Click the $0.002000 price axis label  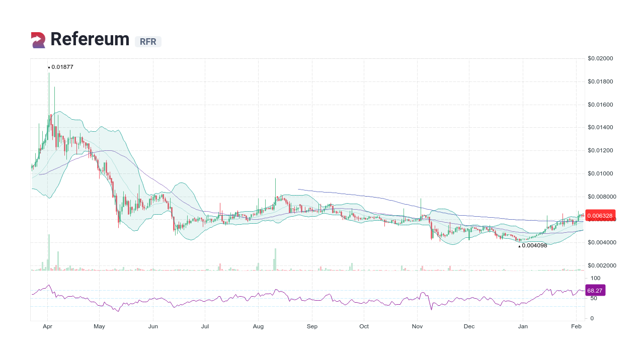602,265
